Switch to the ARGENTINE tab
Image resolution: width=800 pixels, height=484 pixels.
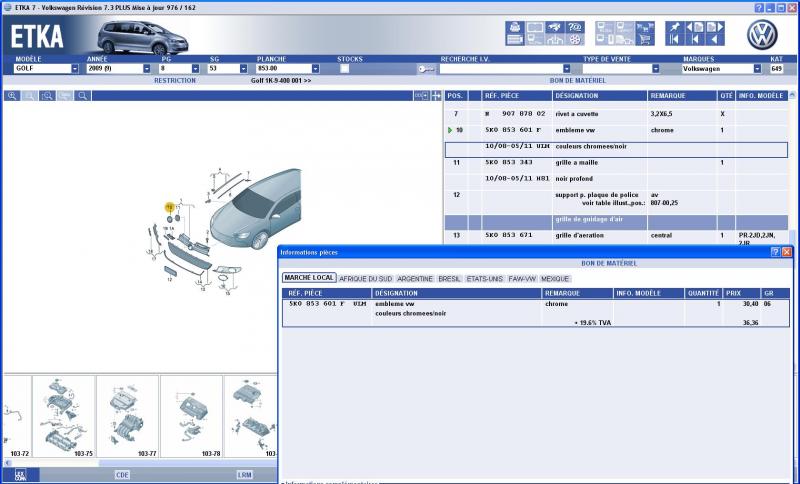point(415,279)
